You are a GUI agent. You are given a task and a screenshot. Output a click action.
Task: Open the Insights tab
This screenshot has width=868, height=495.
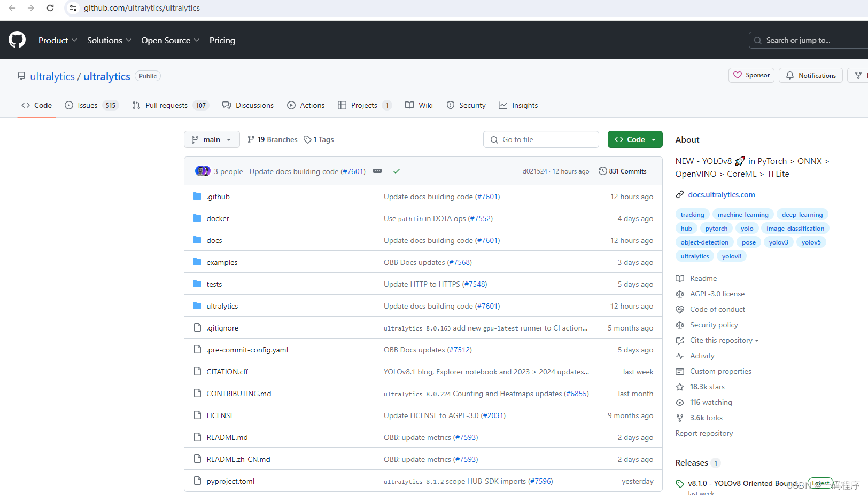click(518, 105)
